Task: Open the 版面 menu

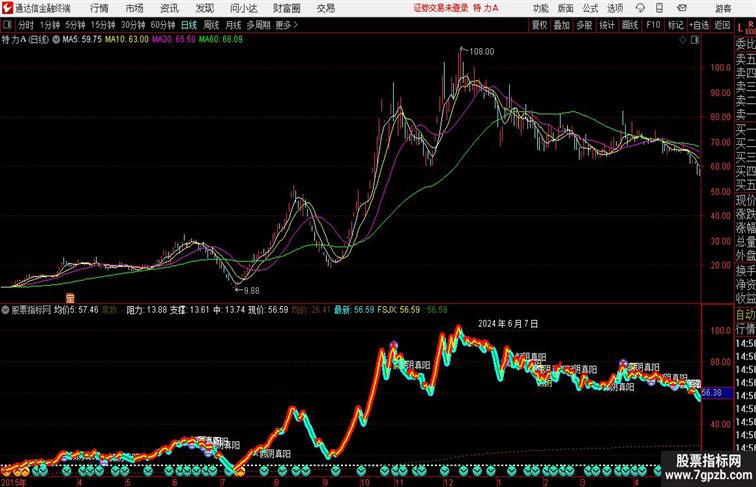Action: tap(566, 8)
